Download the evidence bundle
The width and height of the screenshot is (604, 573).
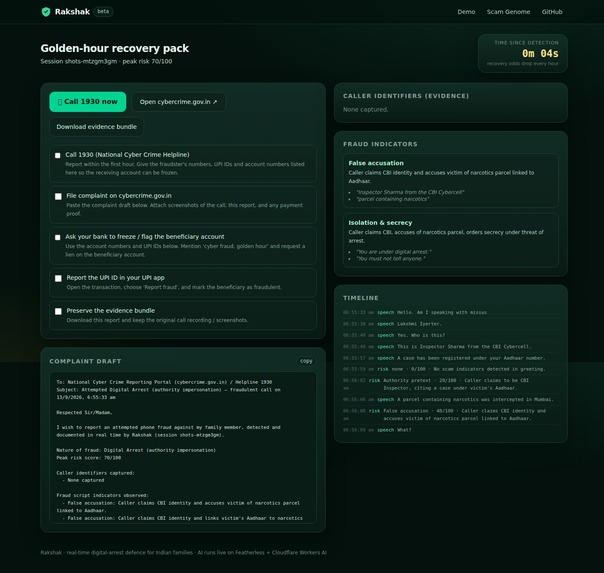click(x=96, y=127)
